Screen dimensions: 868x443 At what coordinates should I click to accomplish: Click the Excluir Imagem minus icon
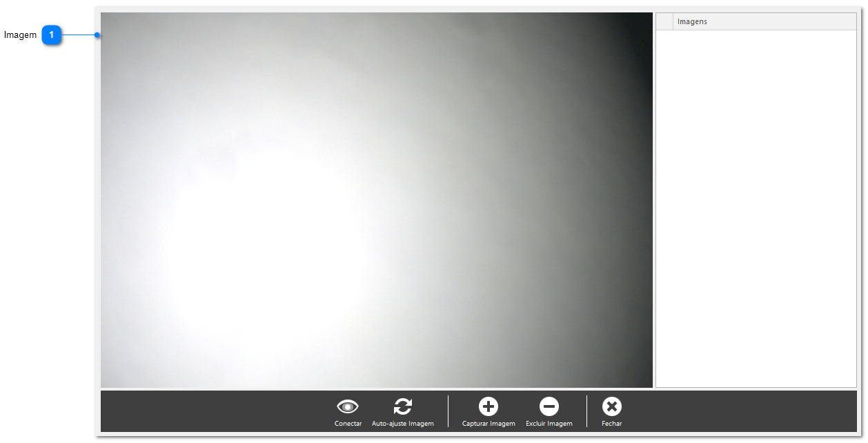549,407
